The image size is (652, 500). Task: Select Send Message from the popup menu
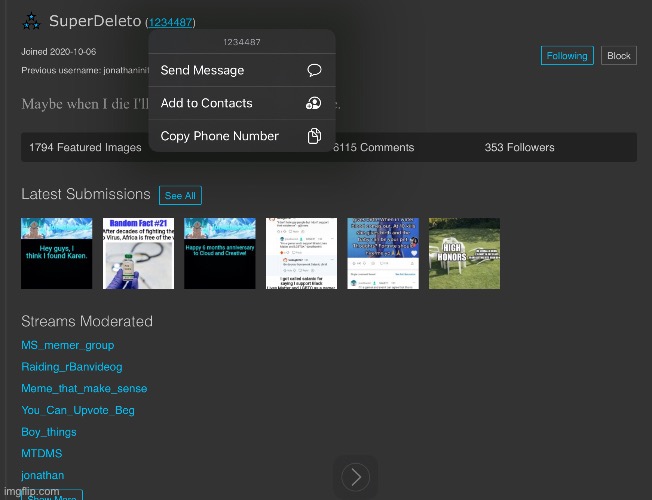point(202,70)
